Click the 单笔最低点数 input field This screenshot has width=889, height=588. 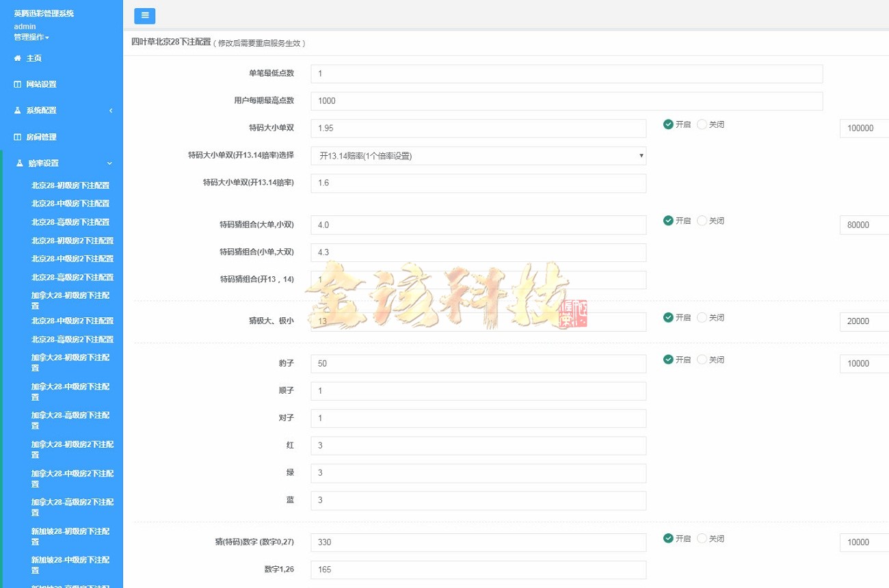click(x=566, y=73)
